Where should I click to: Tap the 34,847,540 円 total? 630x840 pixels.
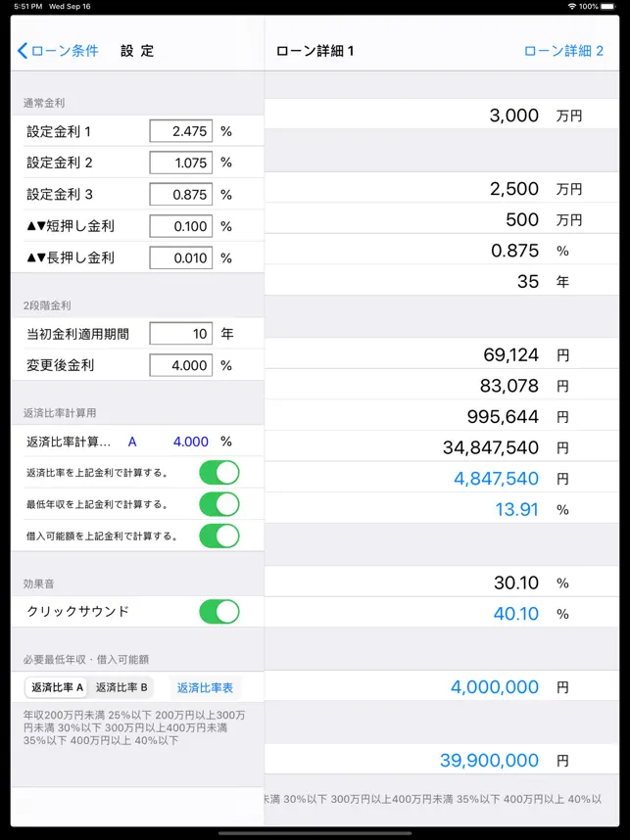pyautogui.click(x=491, y=447)
